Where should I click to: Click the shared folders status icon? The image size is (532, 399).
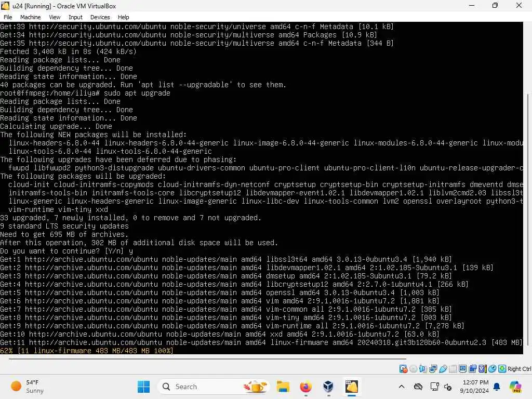[x=453, y=368]
